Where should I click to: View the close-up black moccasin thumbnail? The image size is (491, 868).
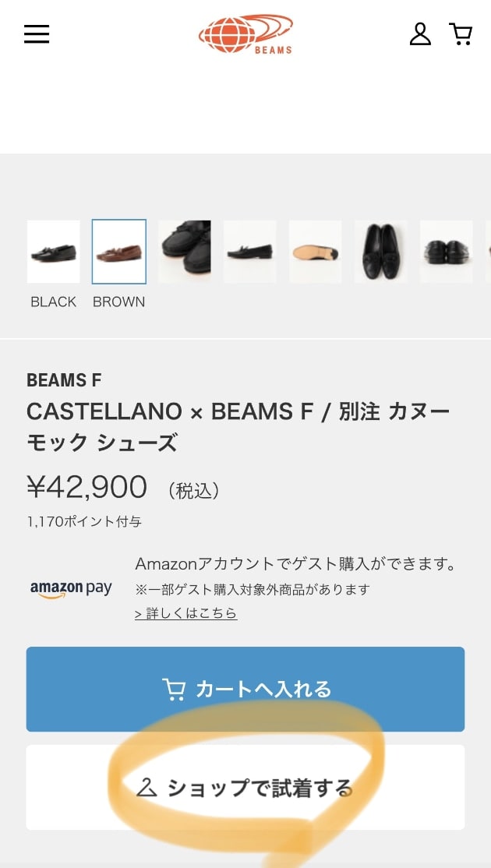click(185, 252)
